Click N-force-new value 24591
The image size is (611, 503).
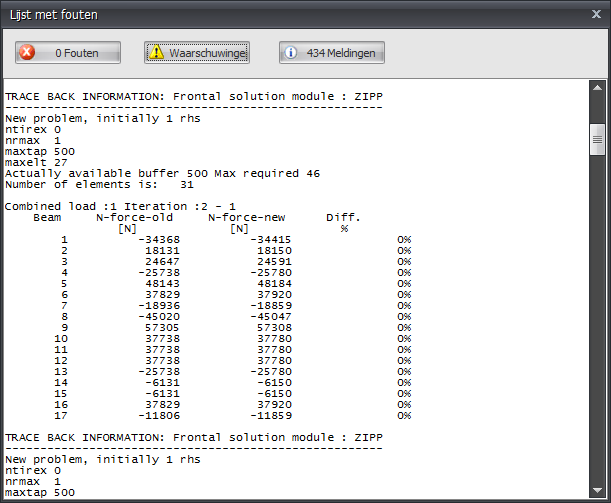tap(274, 261)
